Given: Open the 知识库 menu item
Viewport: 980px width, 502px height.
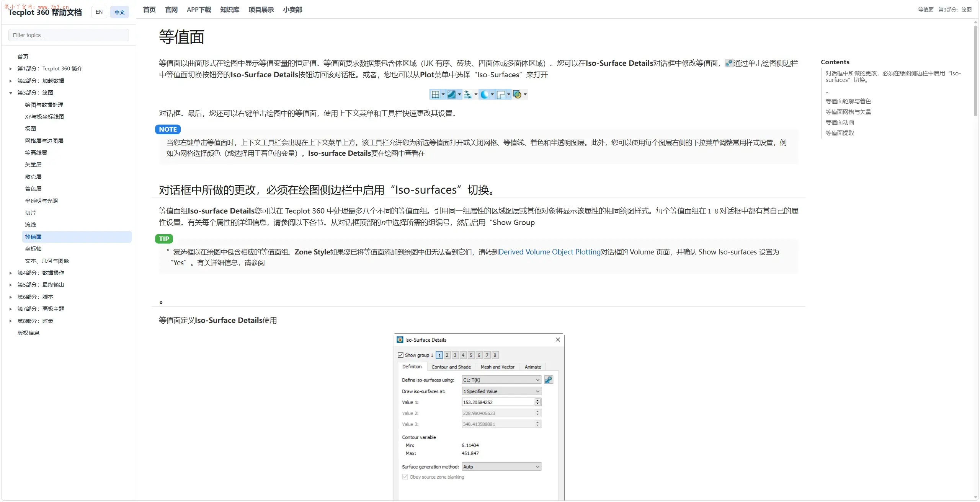Looking at the screenshot, I should [x=230, y=10].
